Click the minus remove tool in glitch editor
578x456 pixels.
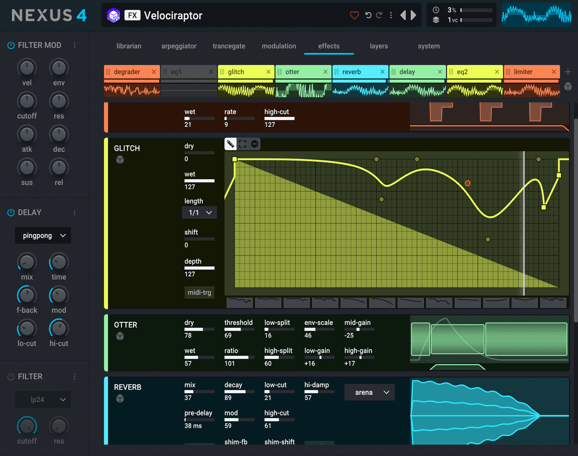pyautogui.click(x=254, y=144)
